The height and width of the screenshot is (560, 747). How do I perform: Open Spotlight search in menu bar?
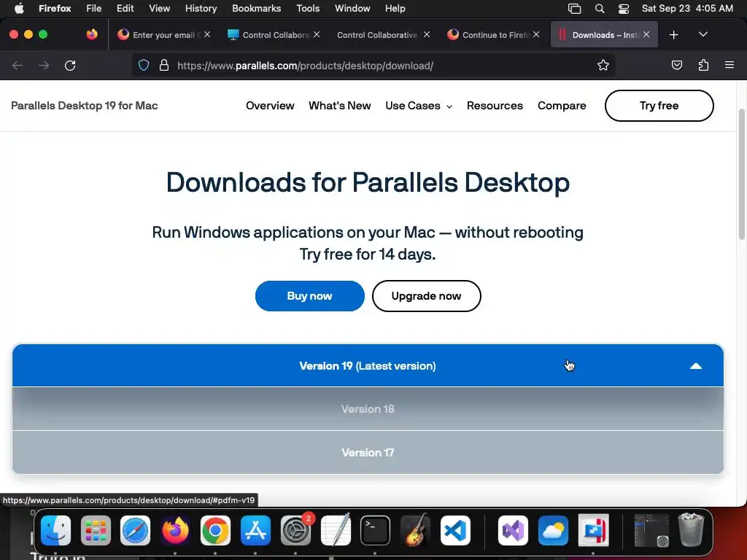(x=600, y=8)
